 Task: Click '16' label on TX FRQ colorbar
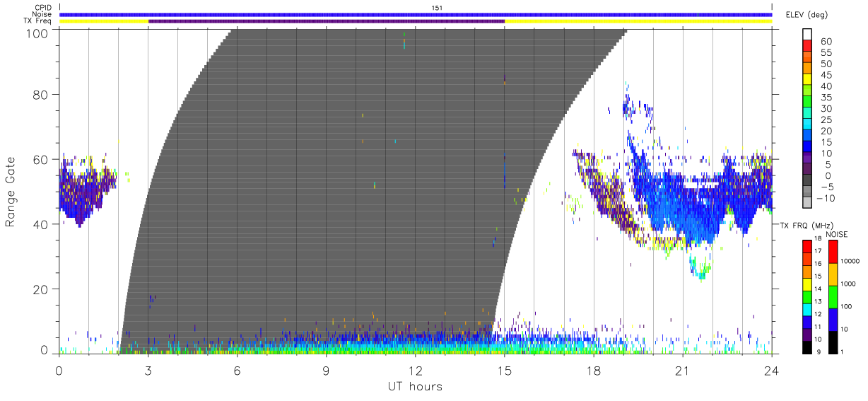pyautogui.click(x=818, y=263)
